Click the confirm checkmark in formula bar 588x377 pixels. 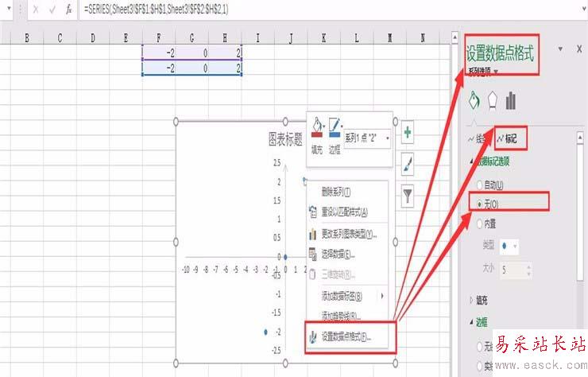pyautogui.click(x=52, y=10)
